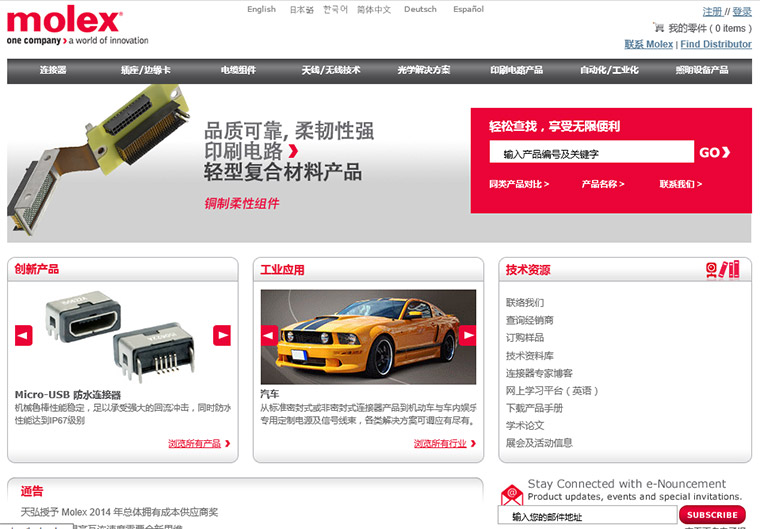Switch language to 日本語
Viewport: 760px width, 529px height.
[301, 9]
